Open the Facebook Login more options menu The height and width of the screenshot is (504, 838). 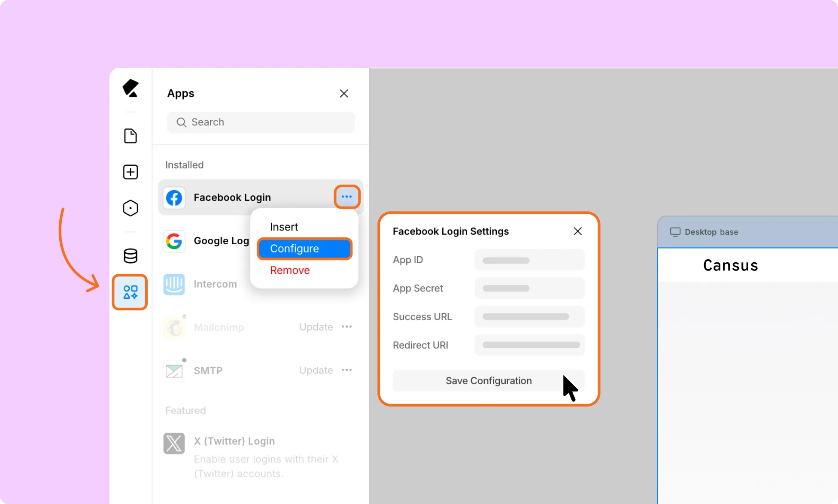[347, 197]
